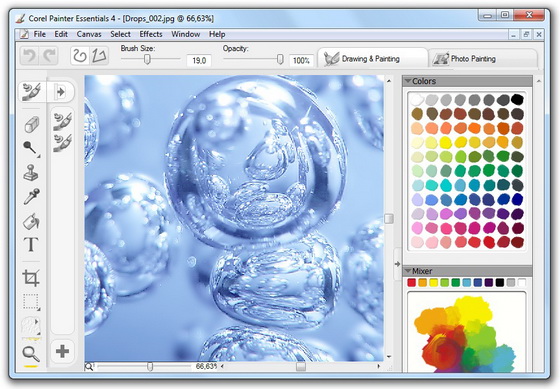Screen dimensions: 560x389
Task: Pick the red swatch in Mixer row
Action: point(411,283)
